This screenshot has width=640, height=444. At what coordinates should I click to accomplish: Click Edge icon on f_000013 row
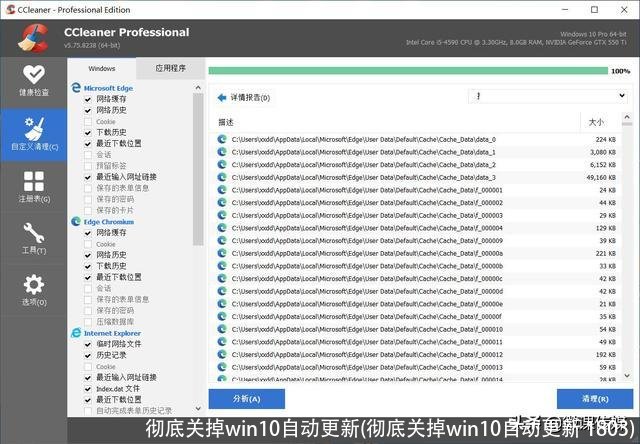222,367
